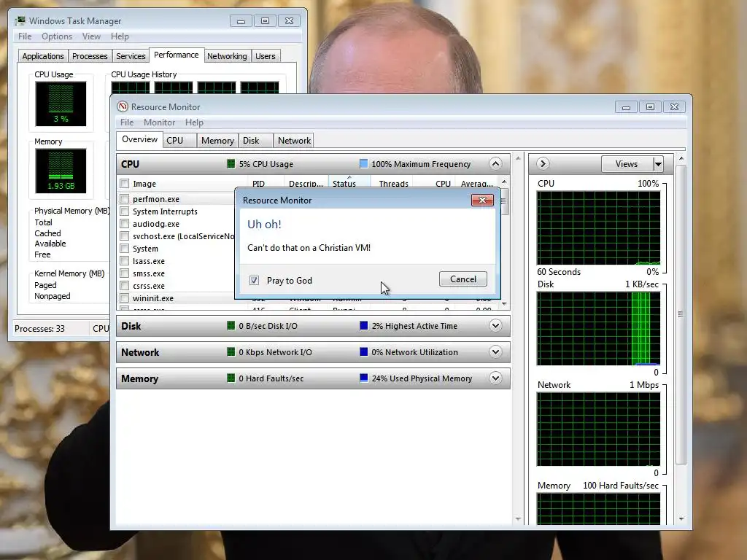Click the CPU process list scrollbar thumb
Screen dimensions: 747x560
click(x=503, y=201)
